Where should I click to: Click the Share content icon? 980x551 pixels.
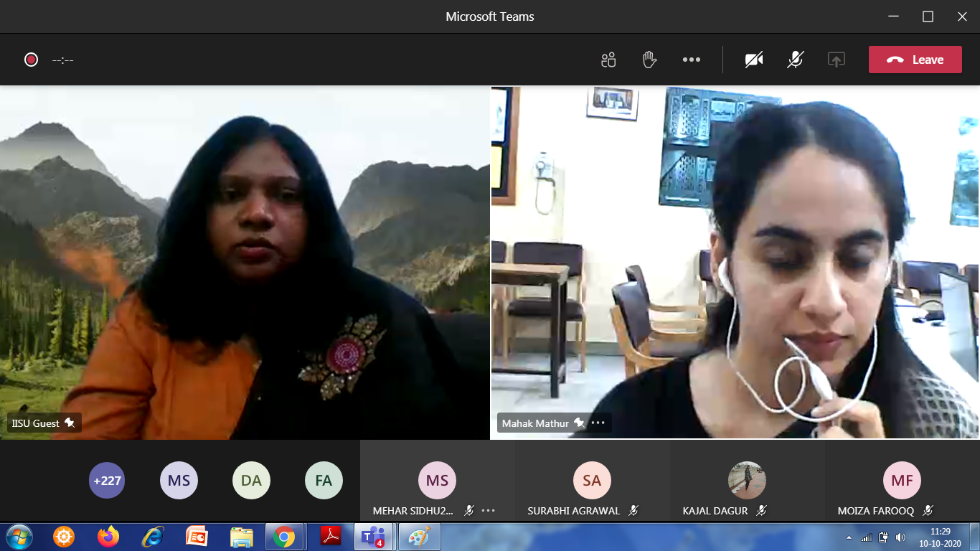pyautogui.click(x=836, y=60)
